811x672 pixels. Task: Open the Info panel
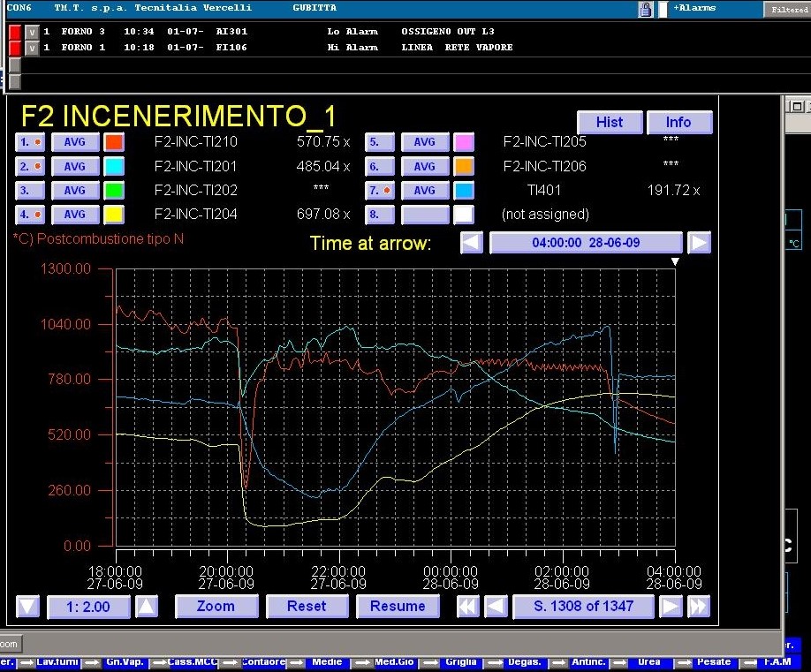pos(679,123)
